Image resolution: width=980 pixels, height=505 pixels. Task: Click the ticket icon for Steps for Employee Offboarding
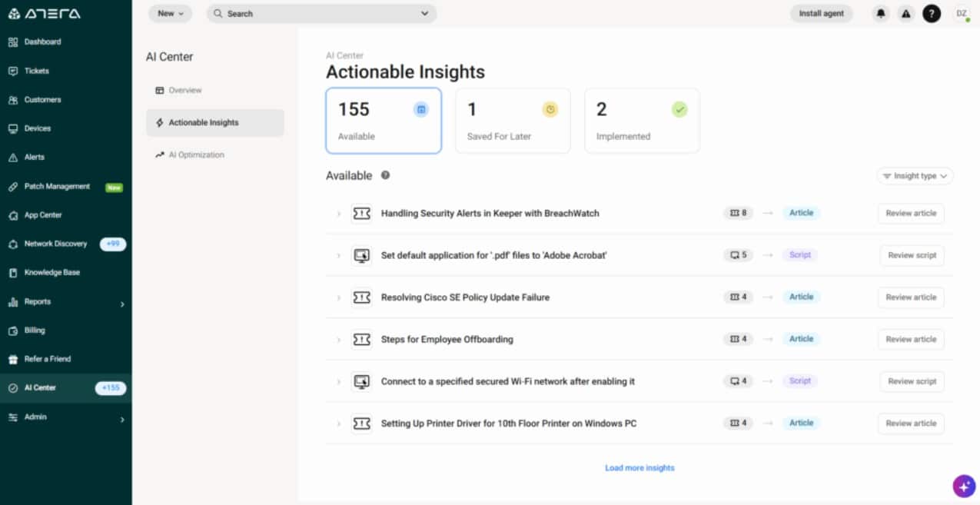[x=361, y=339]
